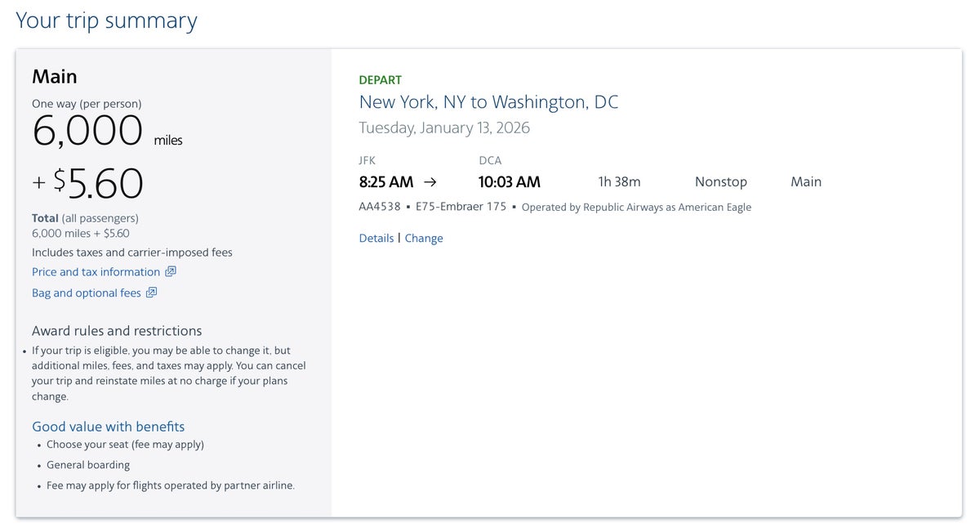The height and width of the screenshot is (532, 980).
Task: Open the Price and tax information link
Action: pos(96,272)
